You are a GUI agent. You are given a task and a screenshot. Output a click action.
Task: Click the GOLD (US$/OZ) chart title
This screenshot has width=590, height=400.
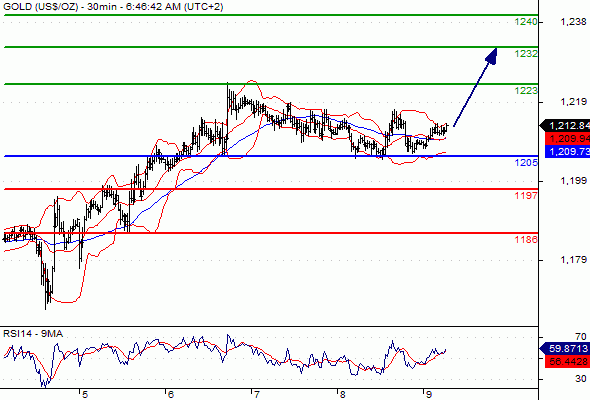pyautogui.click(x=40, y=7)
